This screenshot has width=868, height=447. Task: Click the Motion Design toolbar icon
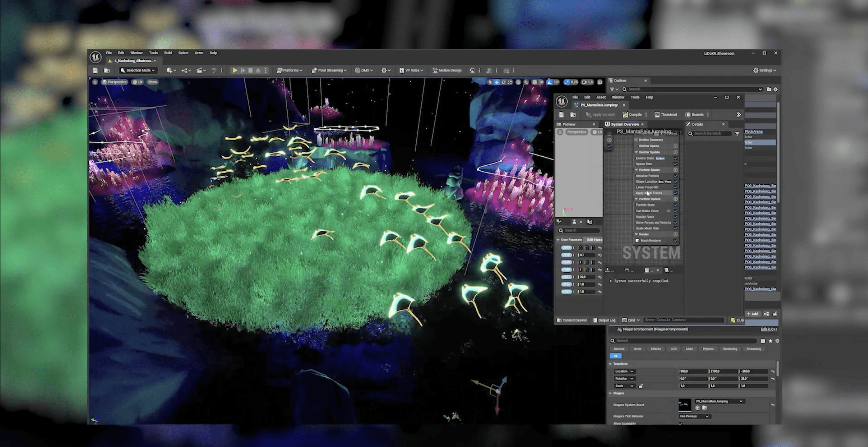pyautogui.click(x=448, y=70)
